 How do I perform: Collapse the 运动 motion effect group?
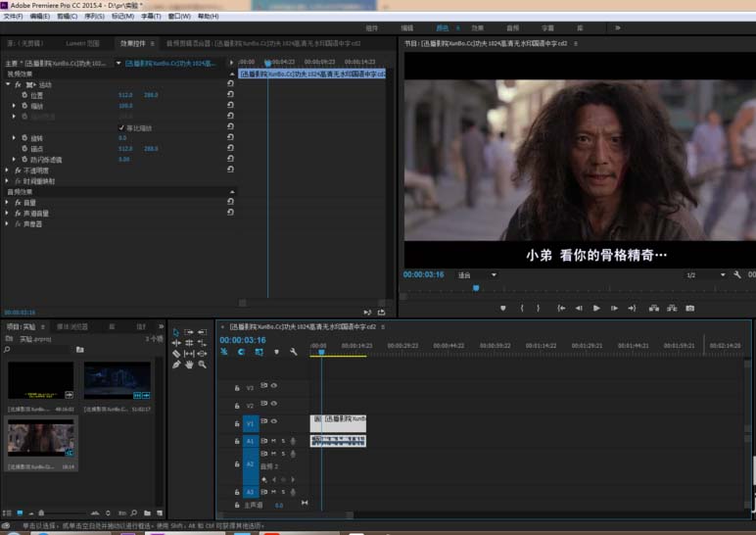pos(8,85)
